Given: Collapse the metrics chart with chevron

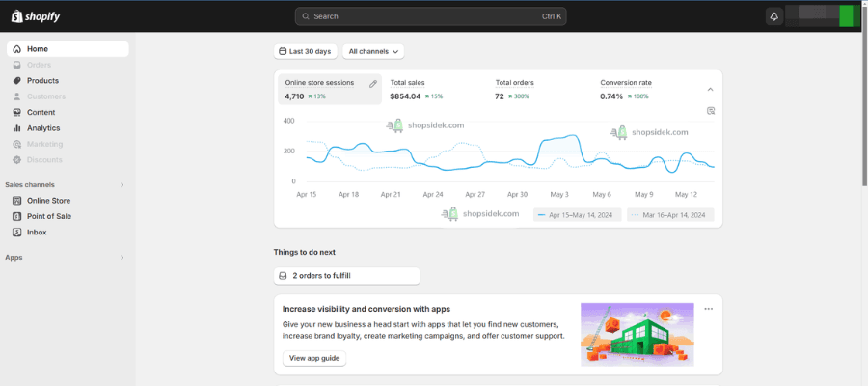Looking at the screenshot, I should pyautogui.click(x=711, y=90).
